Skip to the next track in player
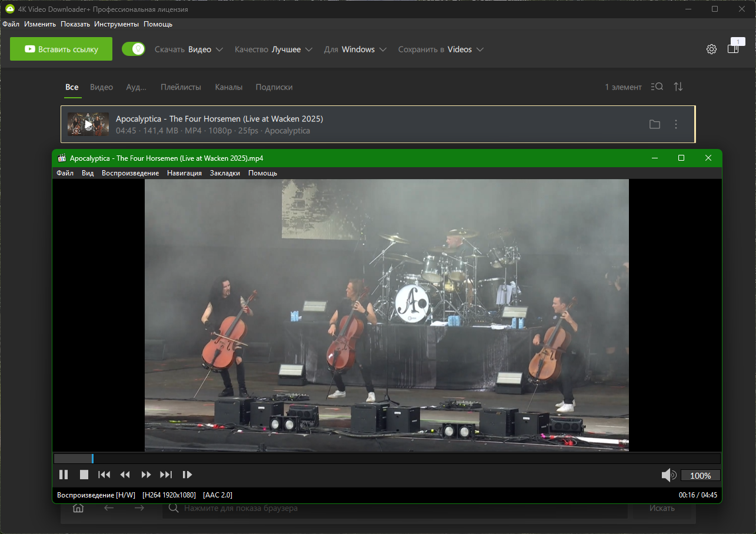The height and width of the screenshot is (534, 756). 166,475
